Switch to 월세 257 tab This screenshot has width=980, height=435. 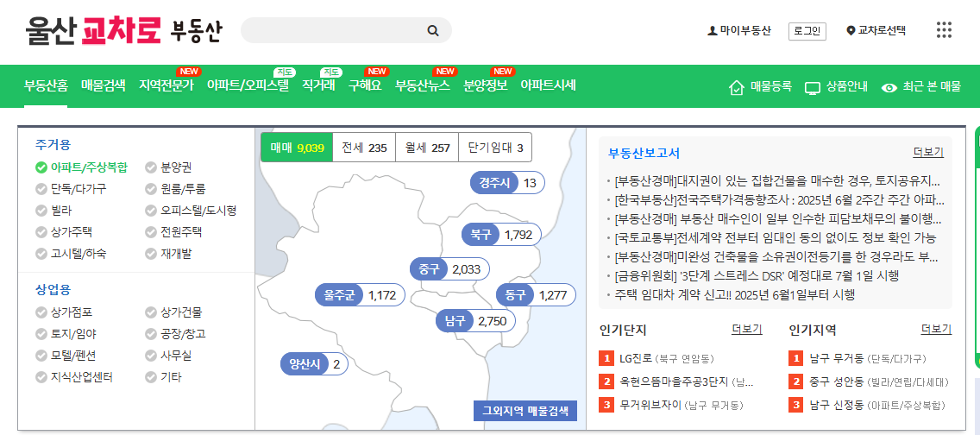(x=428, y=148)
